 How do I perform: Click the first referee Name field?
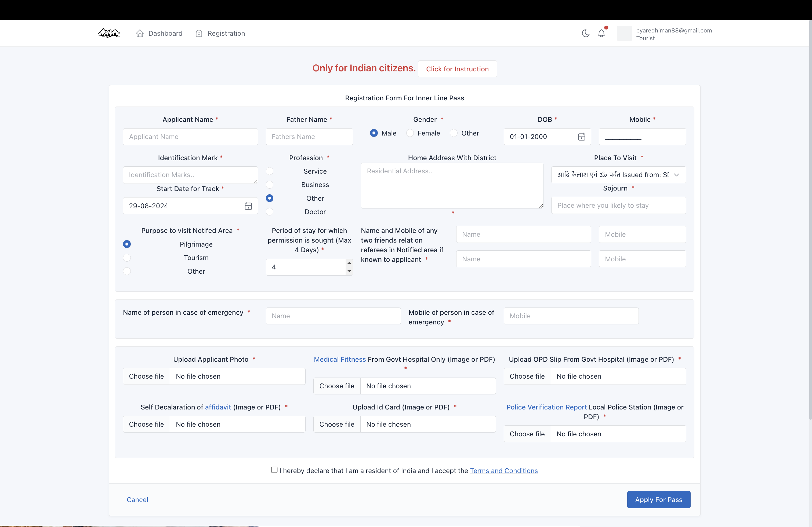524,234
